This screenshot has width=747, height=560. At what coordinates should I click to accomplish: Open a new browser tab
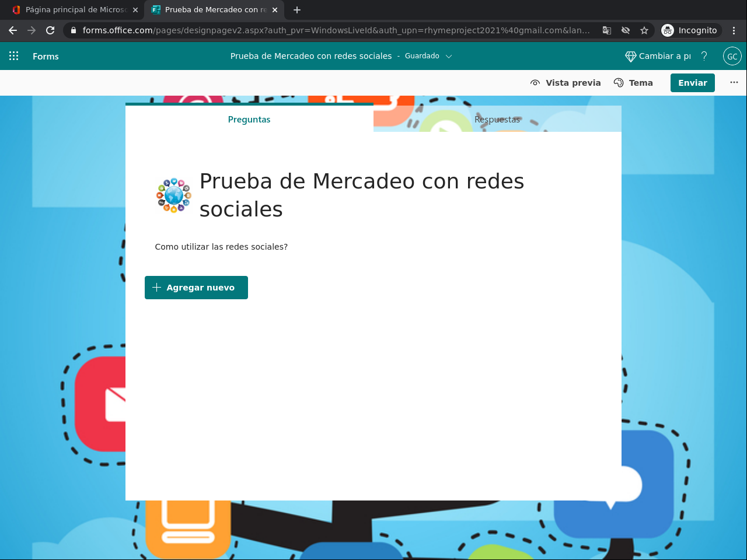click(297, 10)
